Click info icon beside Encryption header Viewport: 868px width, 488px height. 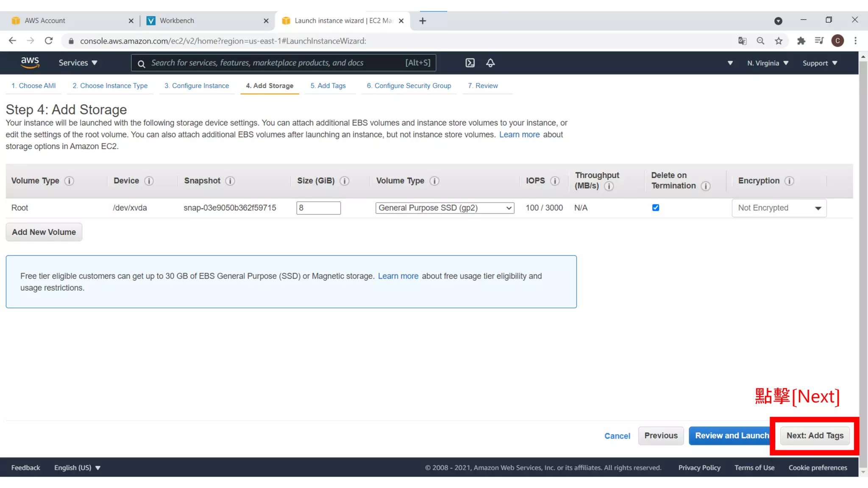tap(789, 181)
